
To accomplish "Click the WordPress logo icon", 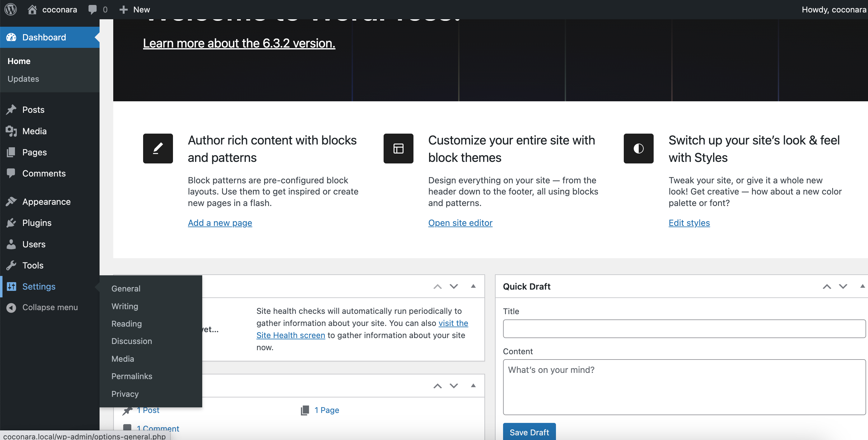I will click(11, 9).
